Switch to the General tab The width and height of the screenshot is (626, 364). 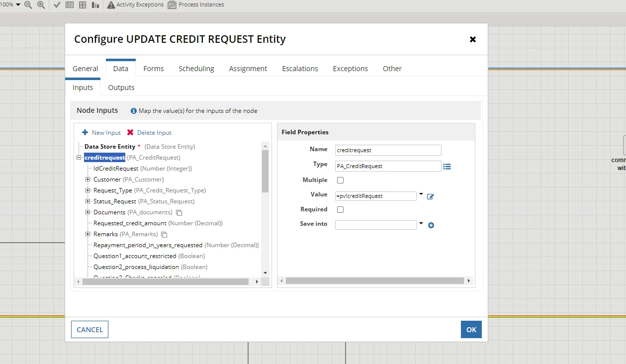86,69
